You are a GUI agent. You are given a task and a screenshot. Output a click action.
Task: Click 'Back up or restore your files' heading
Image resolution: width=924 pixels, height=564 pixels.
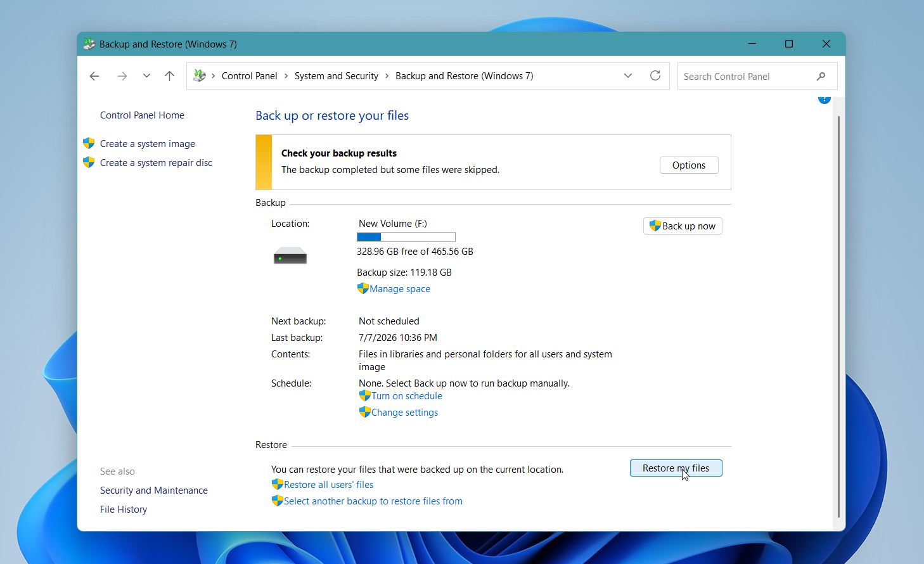tap(332, 116)
